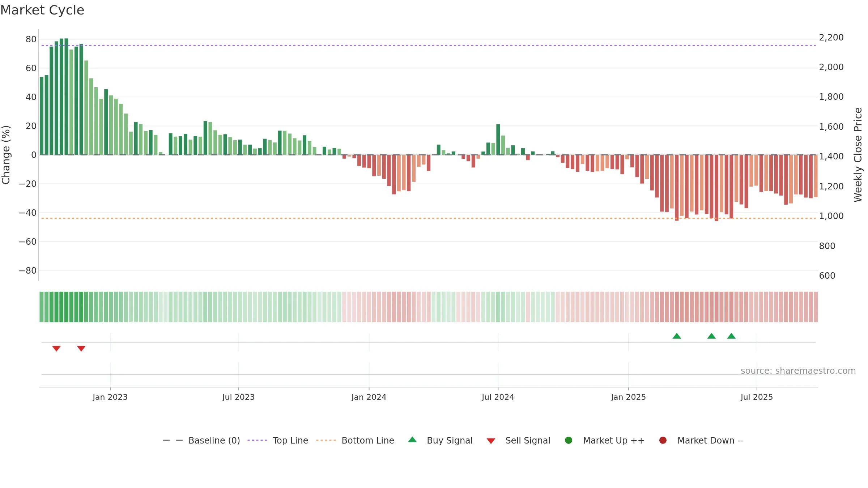Screen dimensions: 868x488
Task: Toggle the Top Line legend entry
Action: pyautogui.click(x=278, y=440)
